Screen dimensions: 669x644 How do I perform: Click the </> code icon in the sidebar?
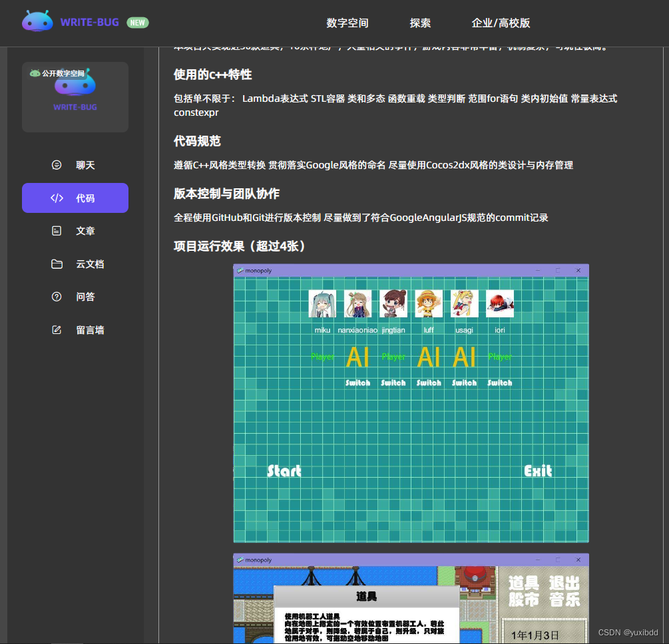[57, 198]
